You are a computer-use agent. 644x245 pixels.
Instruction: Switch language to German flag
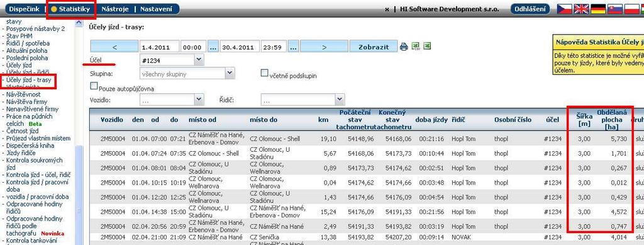click(x=598, y=9)
